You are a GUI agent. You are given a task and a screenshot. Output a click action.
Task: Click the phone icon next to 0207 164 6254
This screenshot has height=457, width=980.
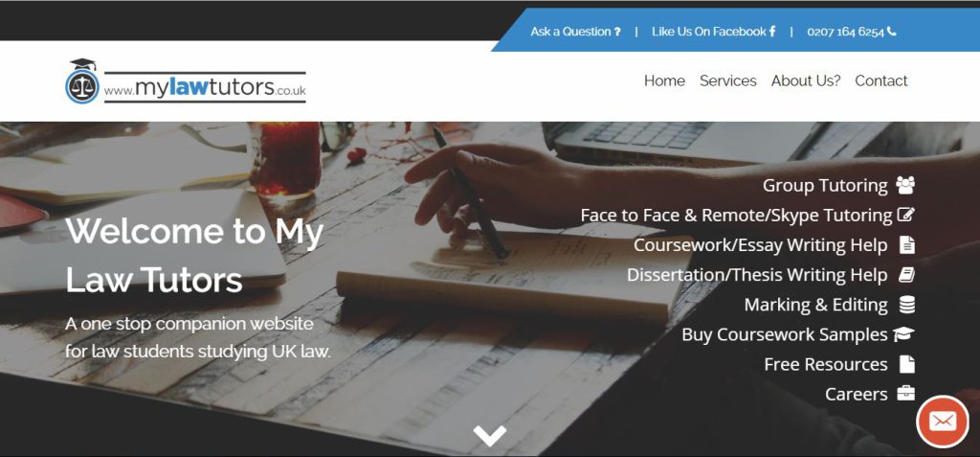(x=891, y=31)
